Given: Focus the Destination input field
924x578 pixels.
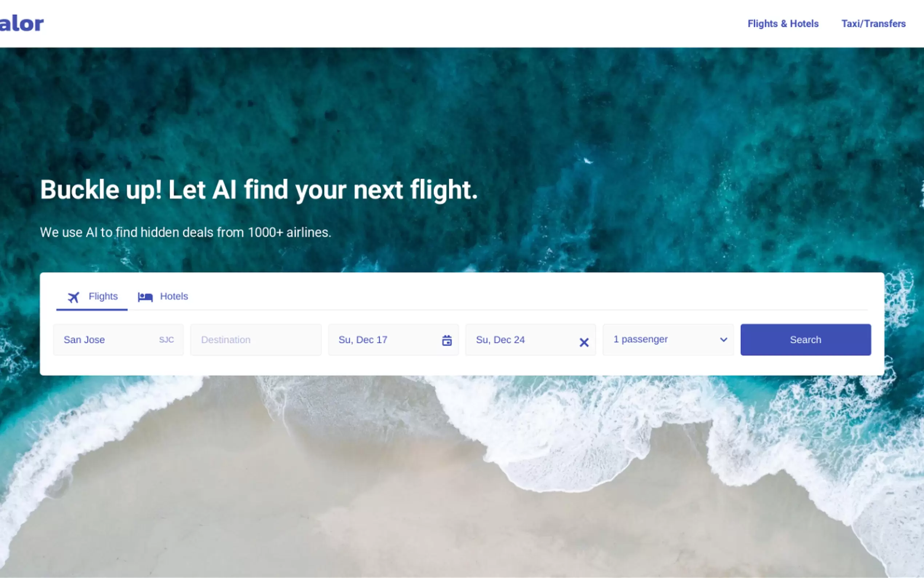Looking at the screenshot, I should (x=256, y=340).
